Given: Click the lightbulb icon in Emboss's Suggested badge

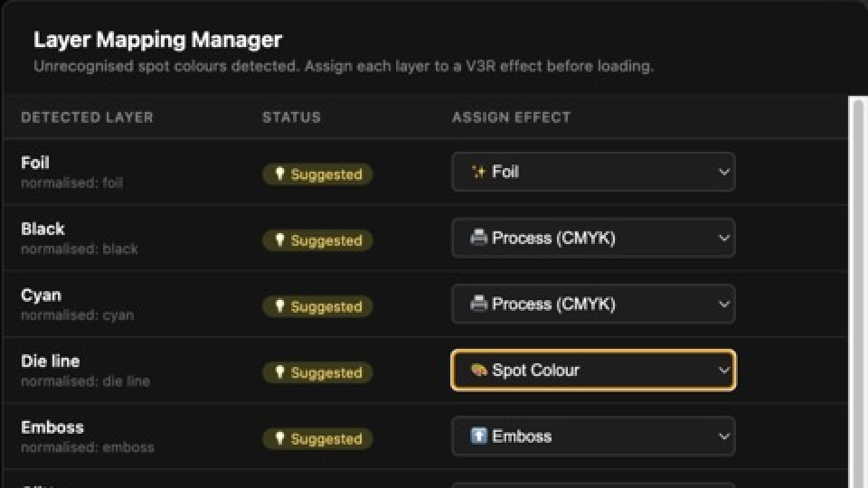Looking at the screenshot, I should pos(279,438).
